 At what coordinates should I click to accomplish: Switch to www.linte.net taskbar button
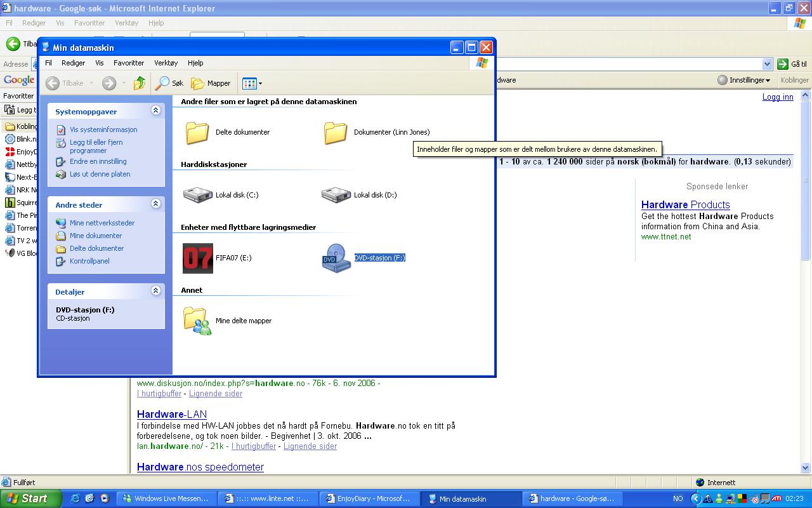[x=267, y=498]
